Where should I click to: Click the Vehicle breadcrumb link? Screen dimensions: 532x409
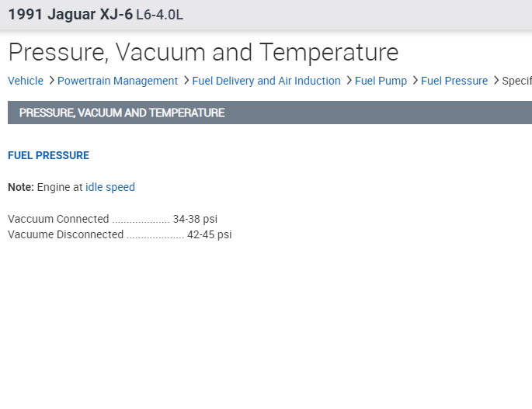coord(26,81)
